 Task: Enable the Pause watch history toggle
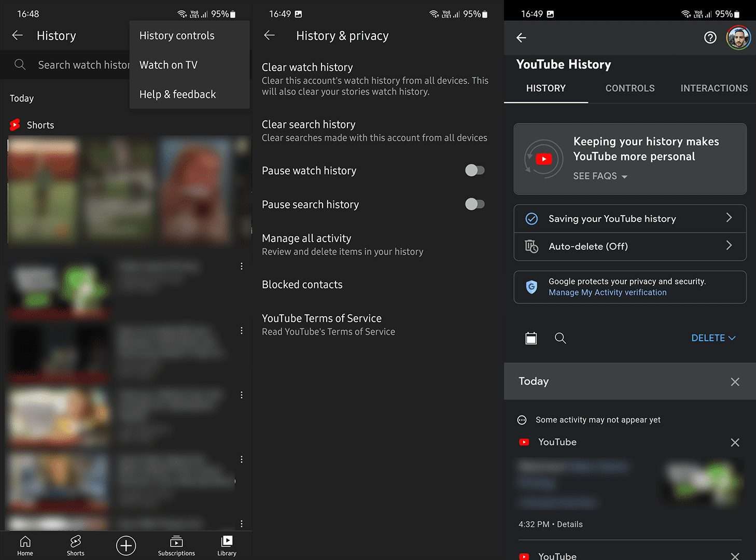pyautogui.click(x=474, y=170)
